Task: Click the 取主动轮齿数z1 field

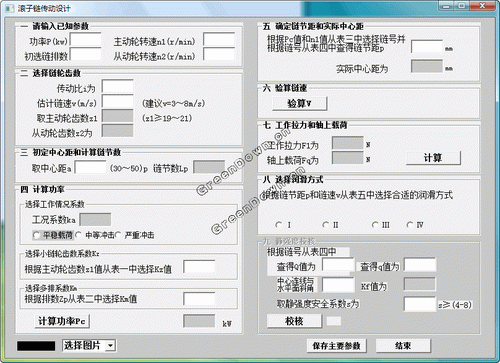Action: [117, 116]
